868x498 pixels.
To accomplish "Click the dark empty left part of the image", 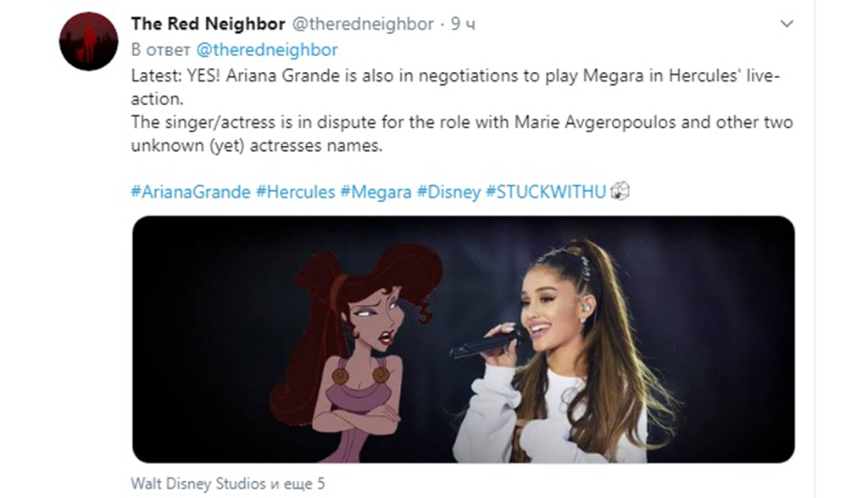I will (199, 339).
